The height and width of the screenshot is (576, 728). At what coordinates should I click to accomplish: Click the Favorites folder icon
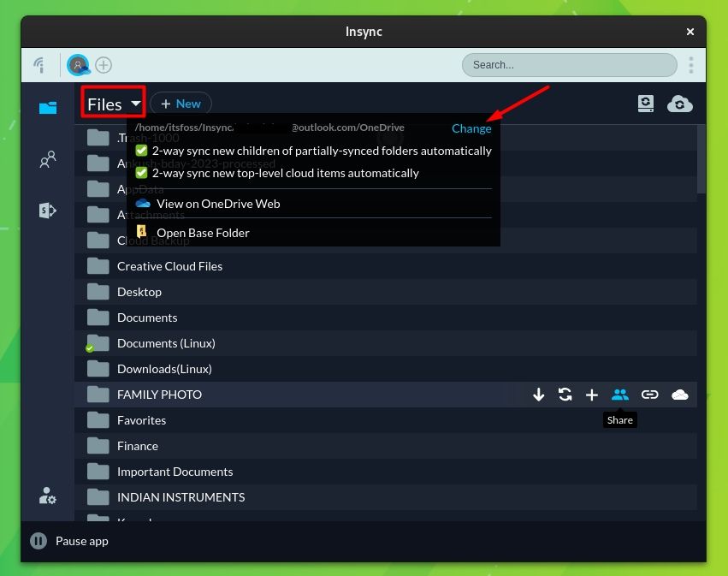98,420
